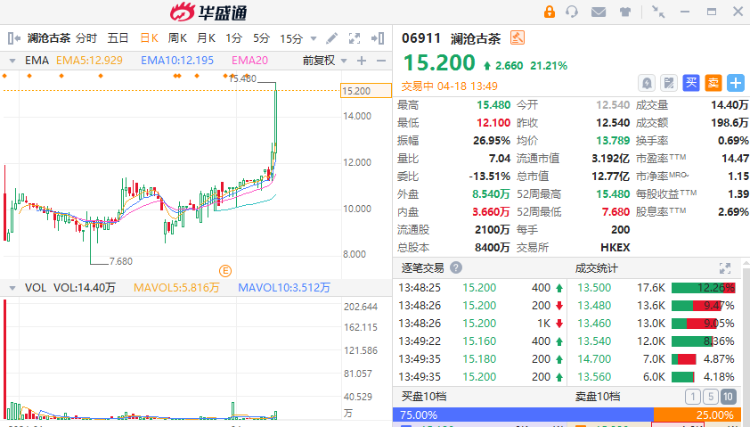Image resolution: width=750 pixels, height=427 pixels.
Task: Expand the EMA indicator dropdown
Action: [12, 61]
